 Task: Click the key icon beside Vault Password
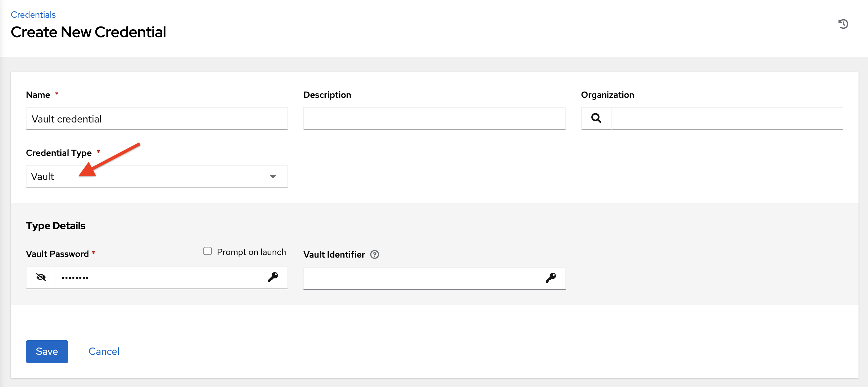273,277
